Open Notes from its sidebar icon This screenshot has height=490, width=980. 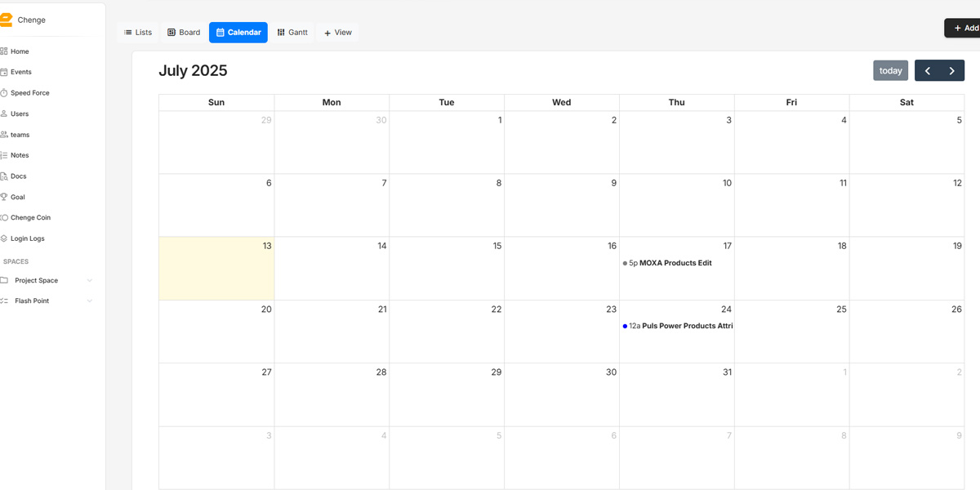point(4,155)
